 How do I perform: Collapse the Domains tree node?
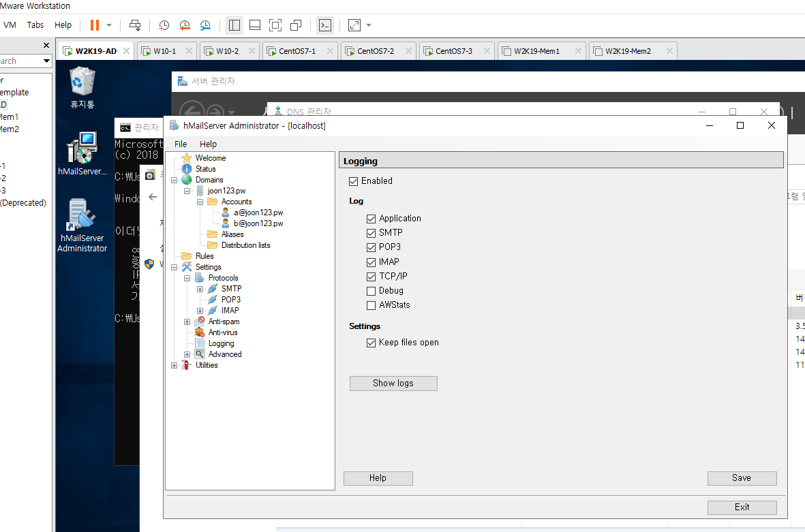[174, 180]
